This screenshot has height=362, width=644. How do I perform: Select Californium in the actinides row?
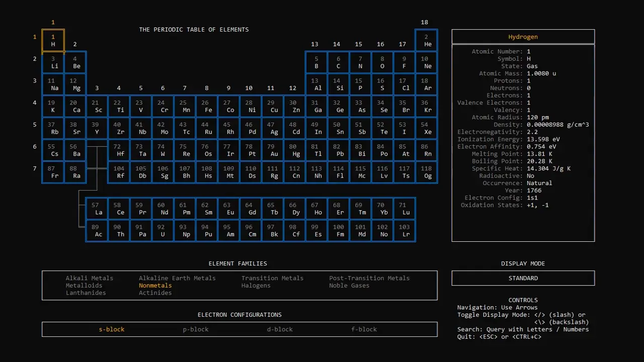295,231
